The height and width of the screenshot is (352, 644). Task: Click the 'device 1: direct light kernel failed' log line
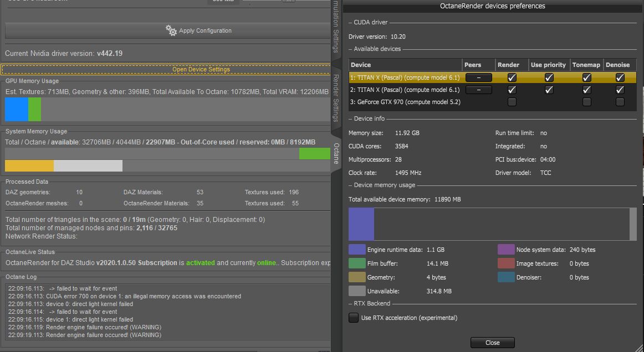pos(70,319)
